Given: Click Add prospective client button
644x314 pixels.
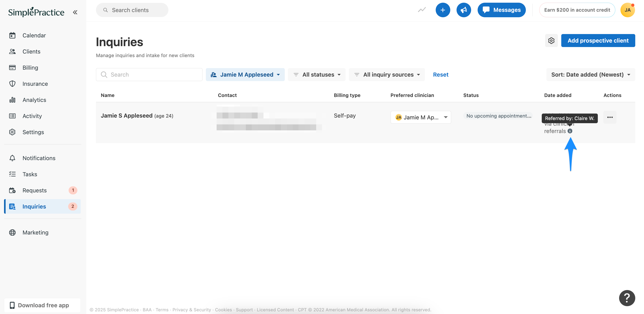Looking at the screenshot, I should (x=598, y=41).
